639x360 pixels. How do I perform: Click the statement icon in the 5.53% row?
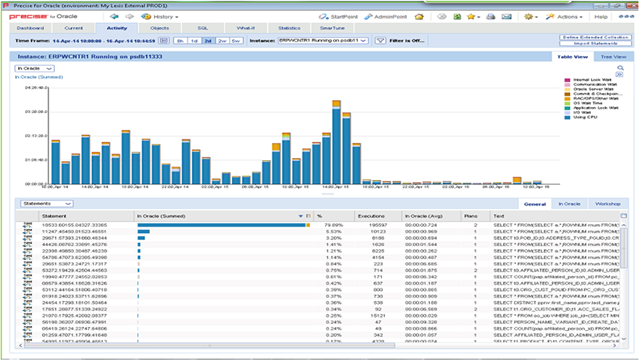(27, 232)
